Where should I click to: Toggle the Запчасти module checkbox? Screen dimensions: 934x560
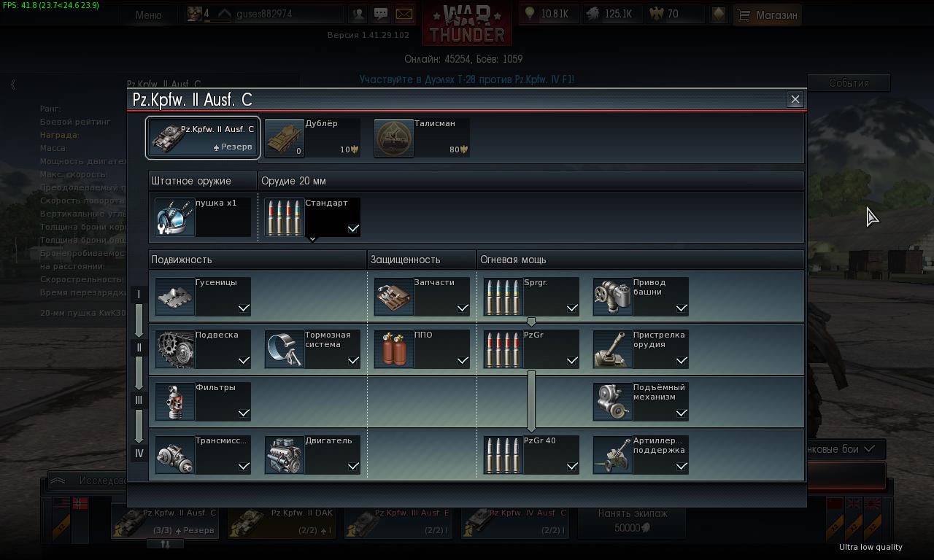[463, 308]
